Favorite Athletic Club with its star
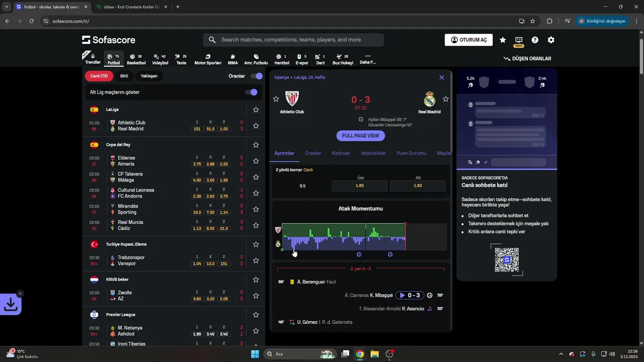 click(276, 99)
